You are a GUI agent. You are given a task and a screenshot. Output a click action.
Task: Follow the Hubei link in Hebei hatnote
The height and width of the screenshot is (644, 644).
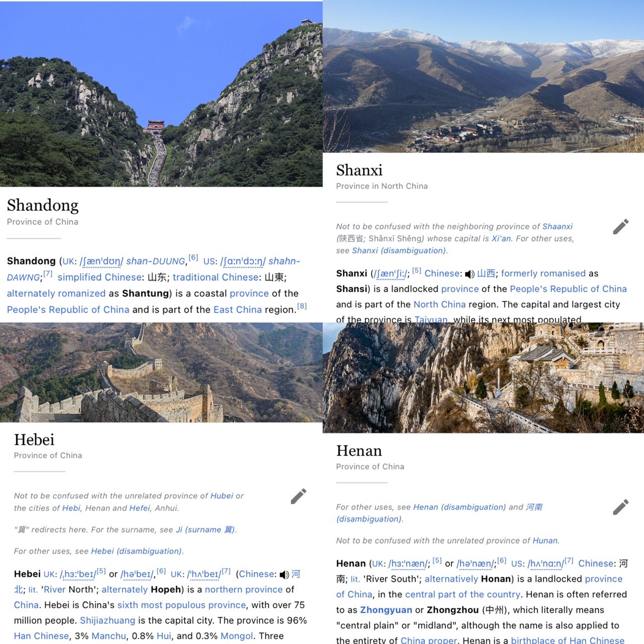pyautogui.click(x=222, y=496)
